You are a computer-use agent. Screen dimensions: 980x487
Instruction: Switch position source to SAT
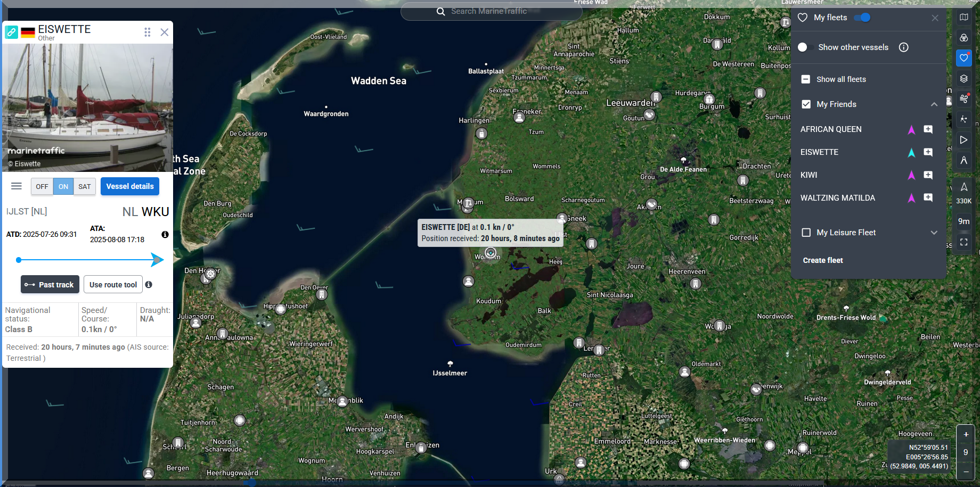coord(84,187)
